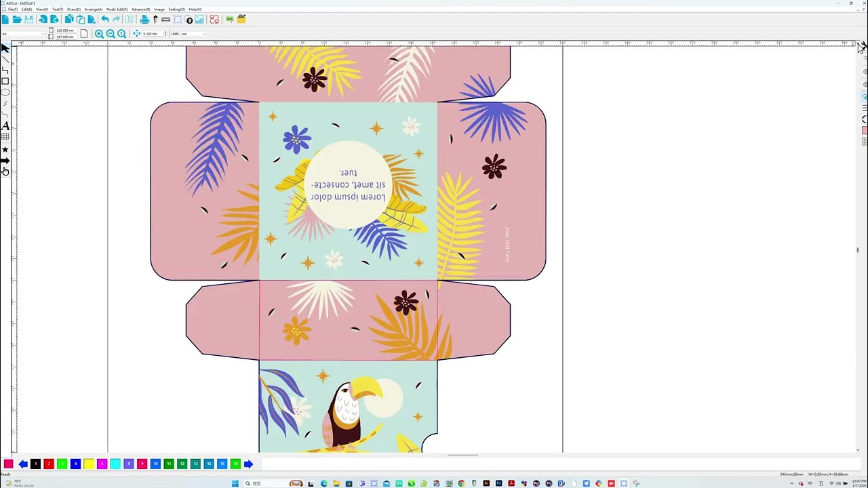
Task: Open the Units dropdown
Action: [194, 33]
